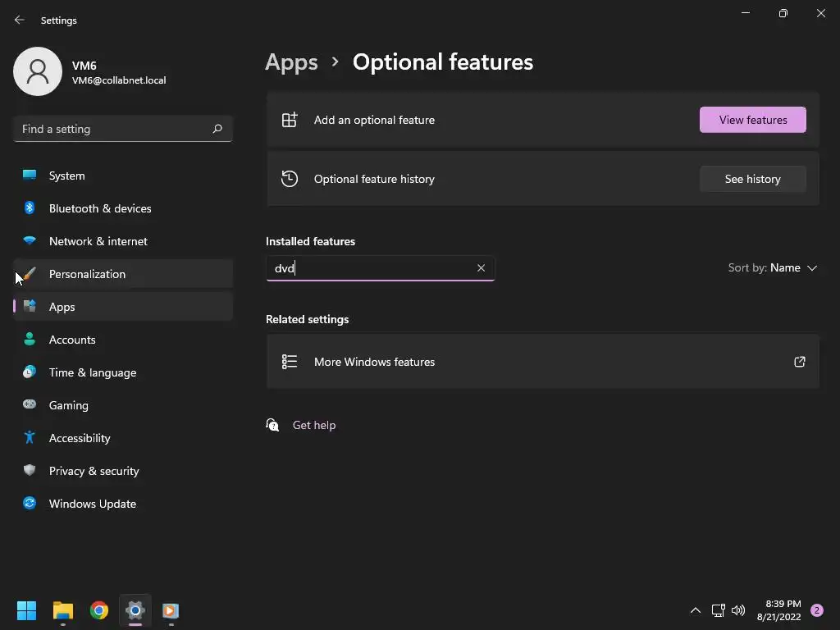The width and height of the screenshot is (840, 630).
Task: Click the back arrow in Settings
Action: [x=20, y=20]
